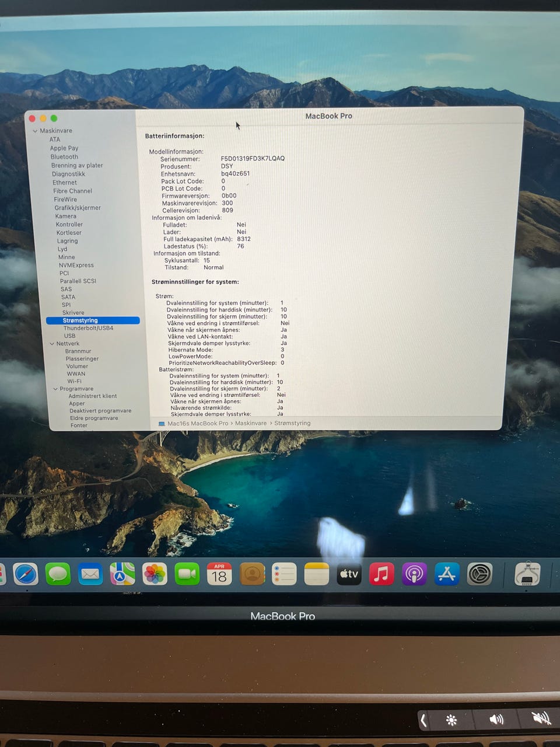The width and height of the screenshot is (560, 747).
Task: Launch Reminders from the Dock
Action: [x=284, y=574]
